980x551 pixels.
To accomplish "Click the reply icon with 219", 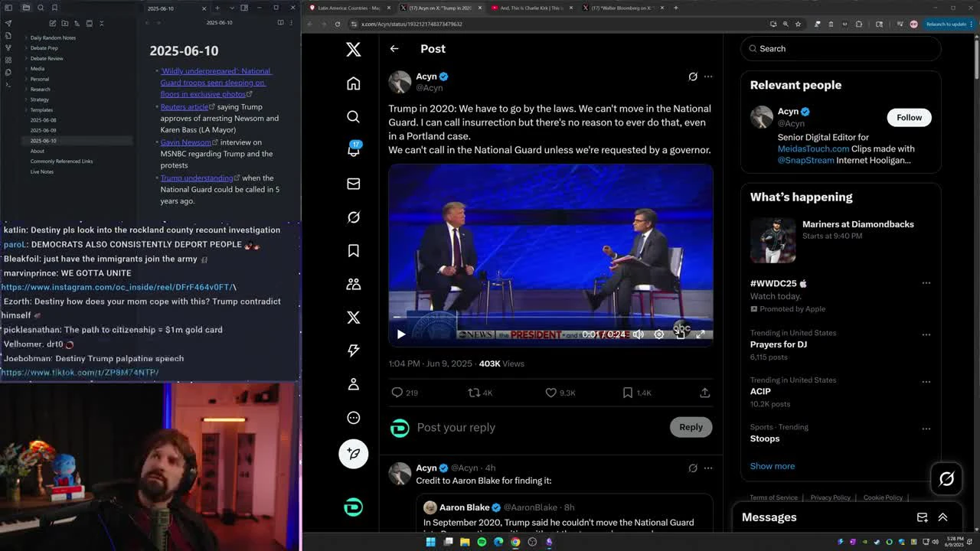I will 397,393.
